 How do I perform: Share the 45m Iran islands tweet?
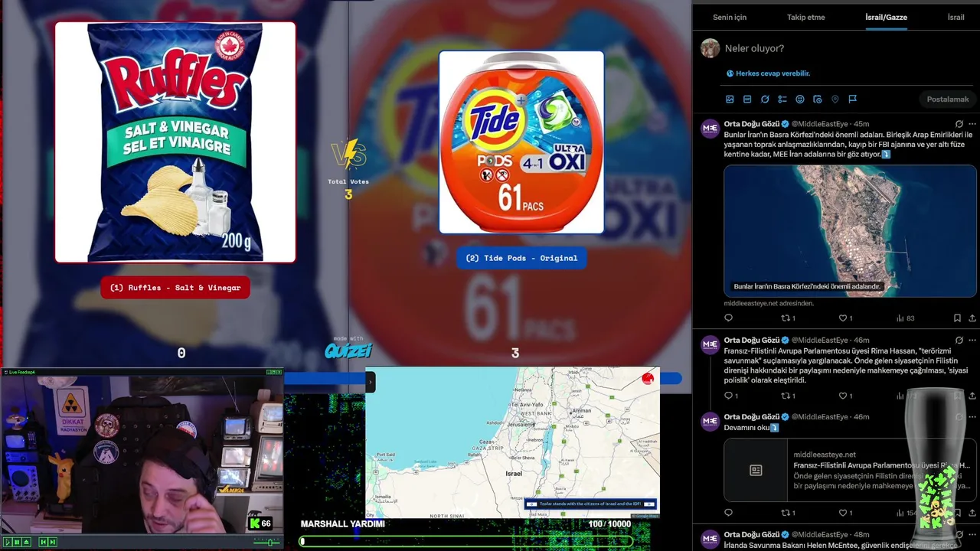pyautogui.click(x=972, y=318)
